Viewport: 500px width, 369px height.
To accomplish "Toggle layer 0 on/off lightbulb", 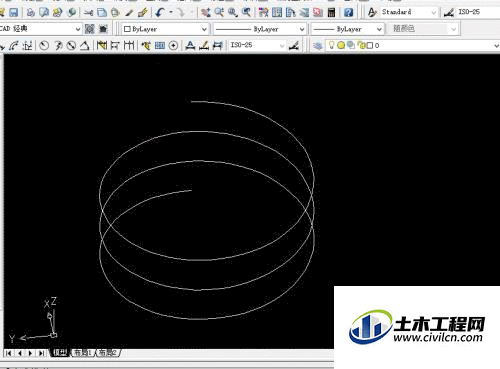I will coord(331,45).
